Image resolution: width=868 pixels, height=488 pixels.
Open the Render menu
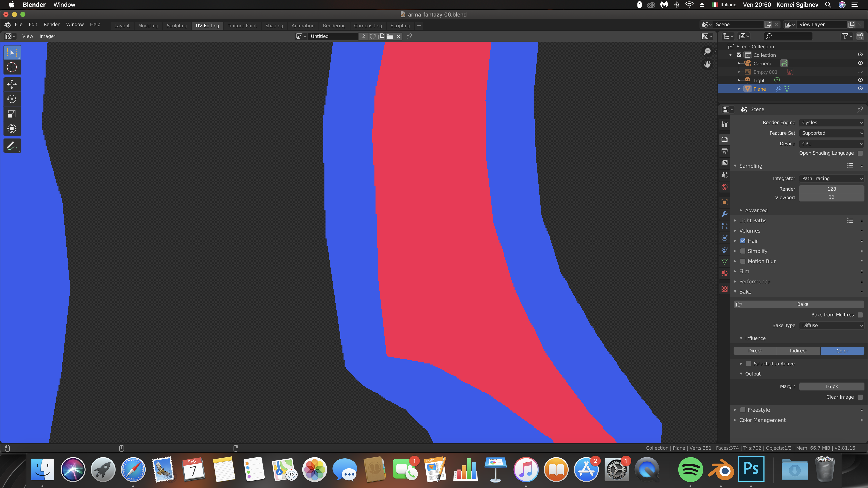(x=51, y=25)
